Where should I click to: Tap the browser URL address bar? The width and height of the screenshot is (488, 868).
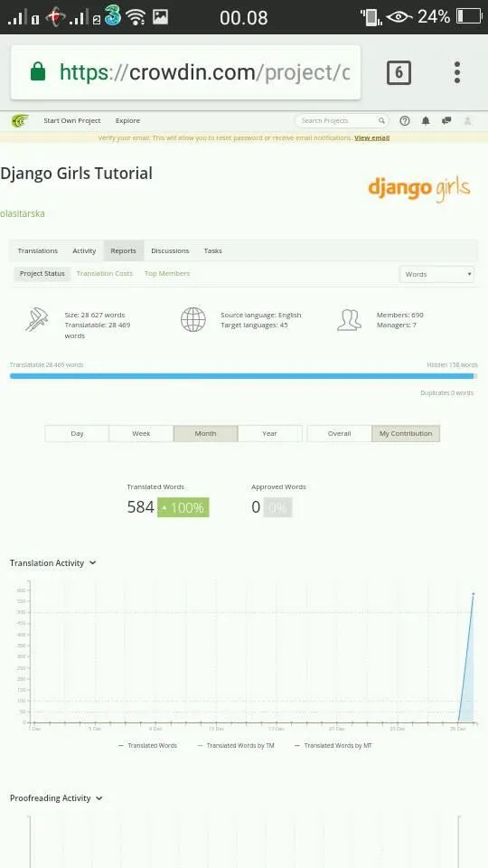click(186, 72)
